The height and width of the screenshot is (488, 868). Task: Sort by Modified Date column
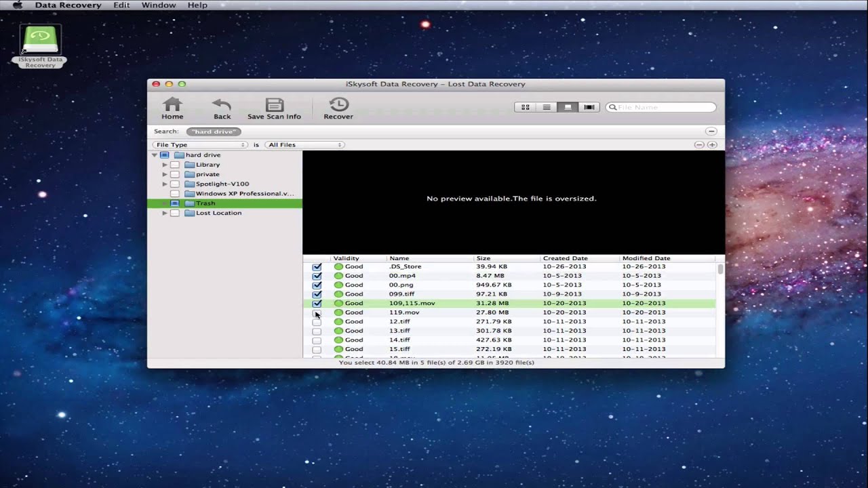click(x=667, y=258)
